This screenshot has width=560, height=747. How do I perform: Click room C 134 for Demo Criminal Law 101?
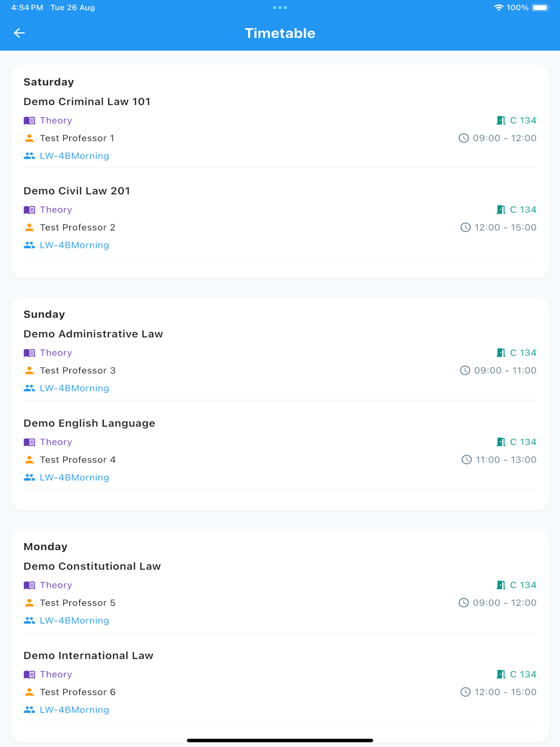pyautogui.click(x=523, y=121)
